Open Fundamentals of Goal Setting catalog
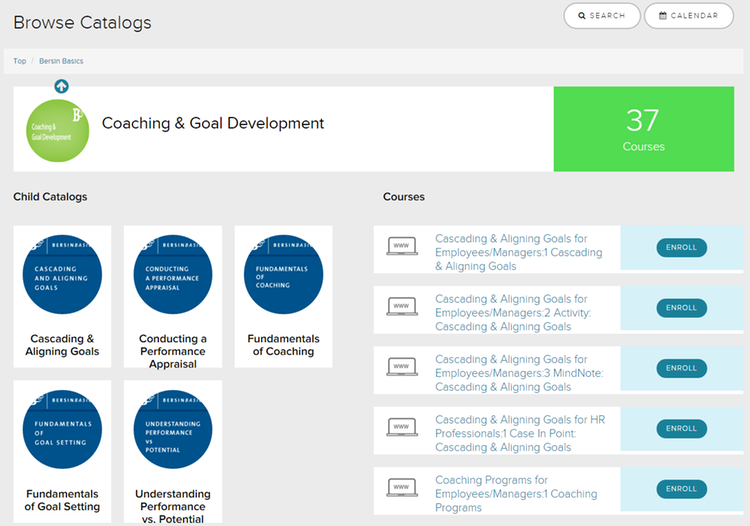 click(x=63, y=450)
